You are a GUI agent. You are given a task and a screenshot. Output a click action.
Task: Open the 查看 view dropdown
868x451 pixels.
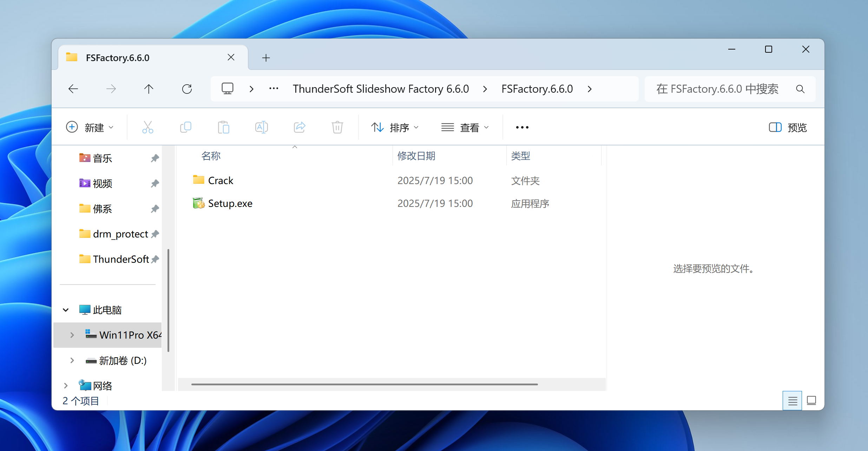pos(465,127)
